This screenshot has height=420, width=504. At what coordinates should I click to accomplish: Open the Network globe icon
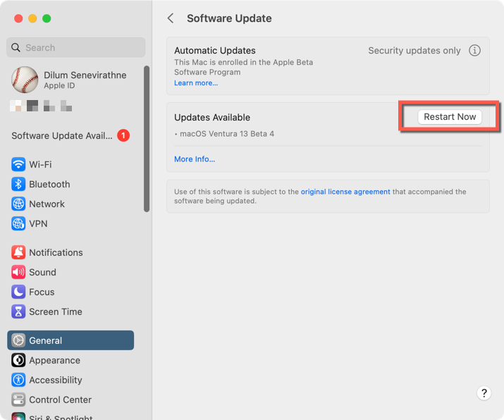click(18, 204)
